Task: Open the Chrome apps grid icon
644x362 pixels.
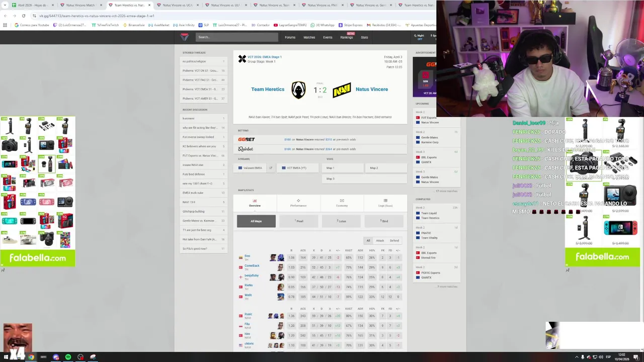Action: pyautogui.click(x=5, y=25)
